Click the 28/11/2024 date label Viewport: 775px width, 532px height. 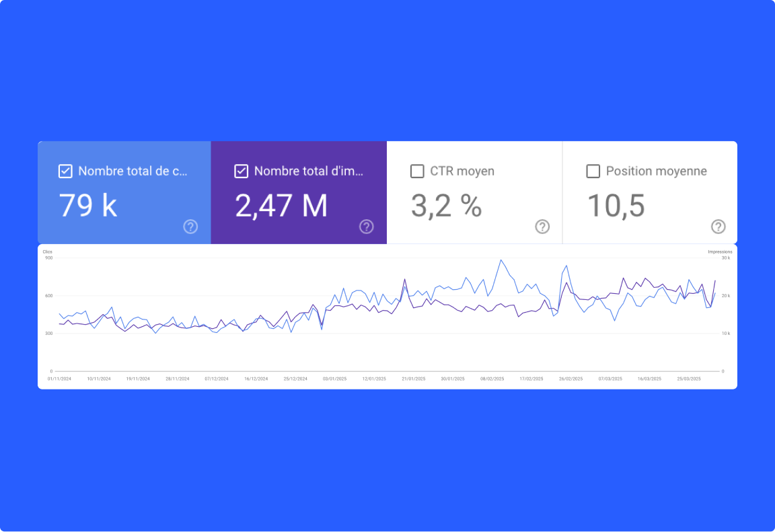pos(178,379)
